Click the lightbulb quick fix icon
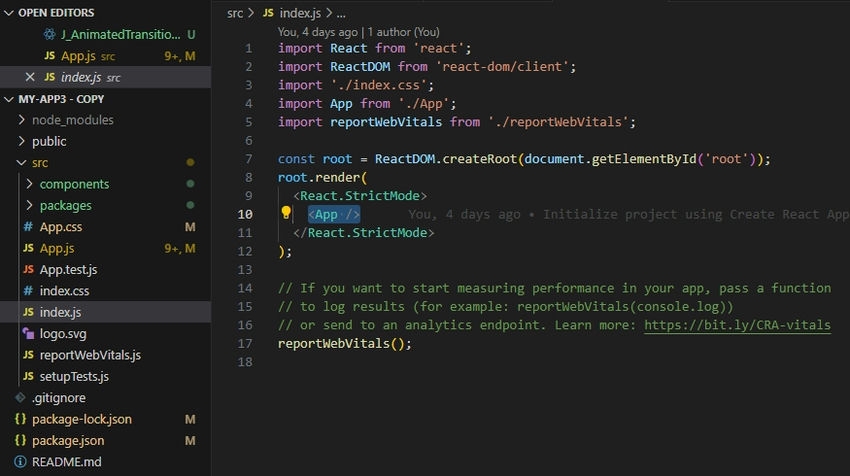The image size is (850, 476). coord(286,213)
